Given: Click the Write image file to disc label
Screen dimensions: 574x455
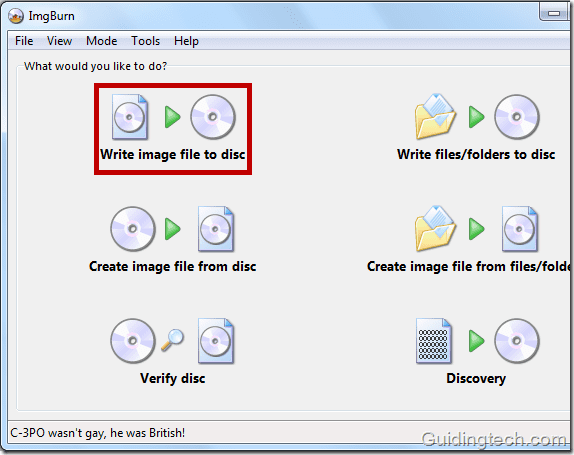Looking at the screenshot, I should 173,154.
